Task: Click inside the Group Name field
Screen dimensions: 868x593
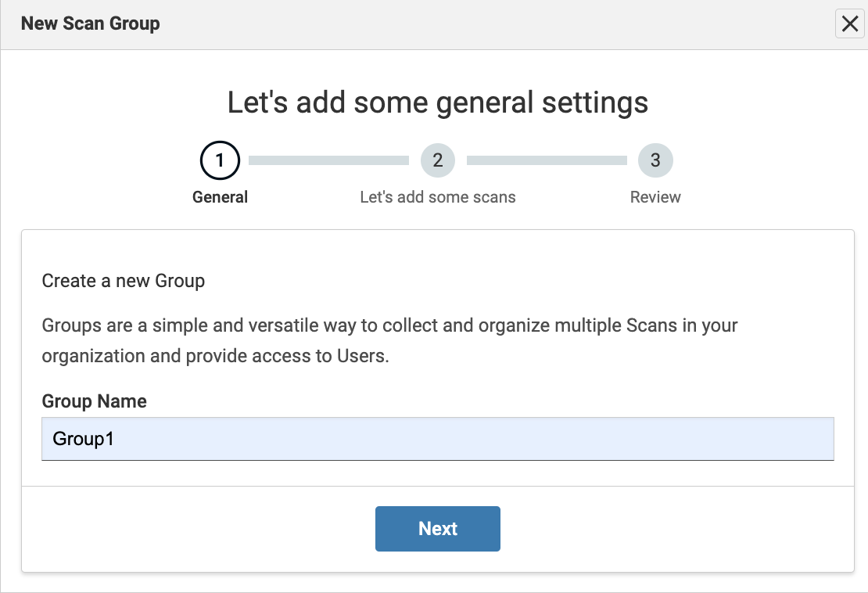Action: 438,439
